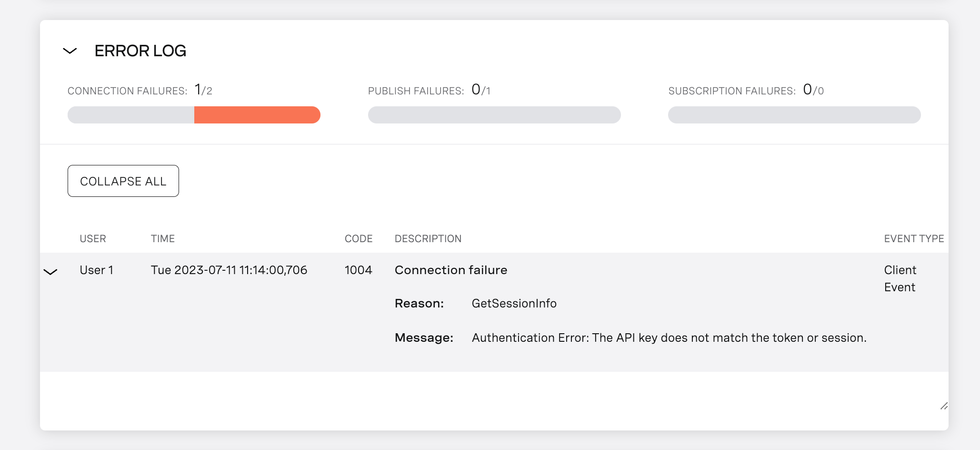This screenshot has height=450, width=980.
Task: Click the Client Event type label
Action: [900, 278]
